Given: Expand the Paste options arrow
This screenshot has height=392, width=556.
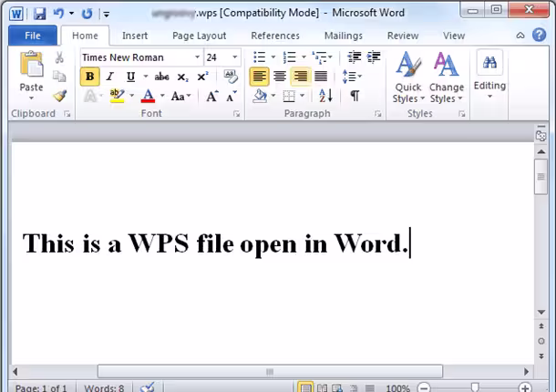Looking at the screenshot, I should 32,98.
